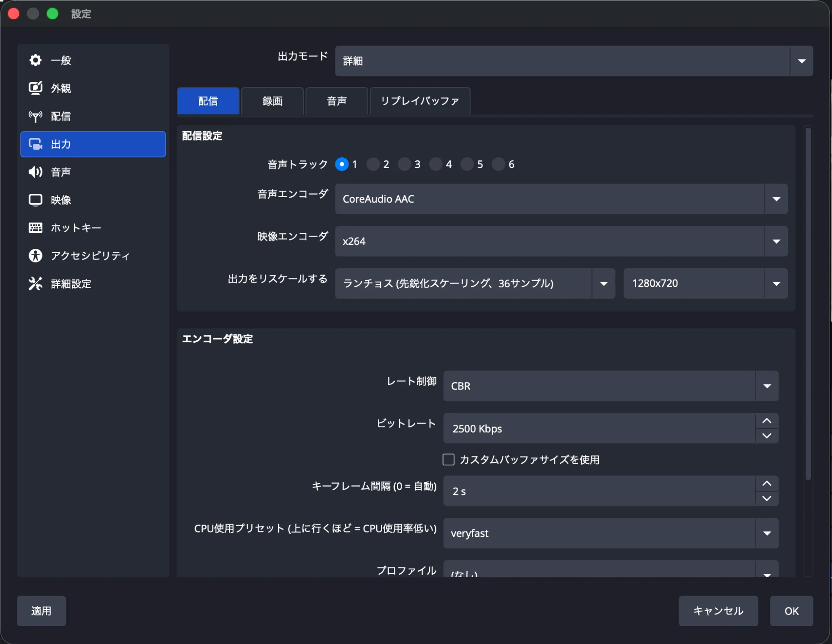Decrease bitrate with down arrow
This screenshot has width=832, height=644.
click(767, 436)
